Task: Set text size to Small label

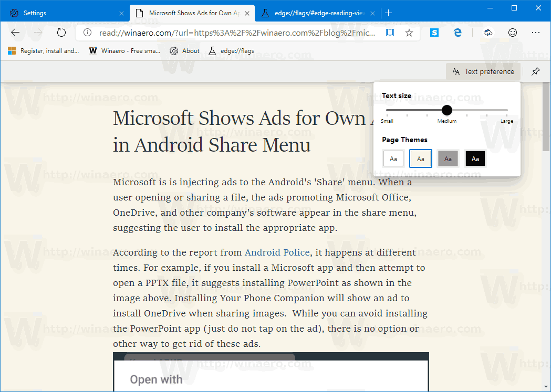Action: [x=387, y=121]
